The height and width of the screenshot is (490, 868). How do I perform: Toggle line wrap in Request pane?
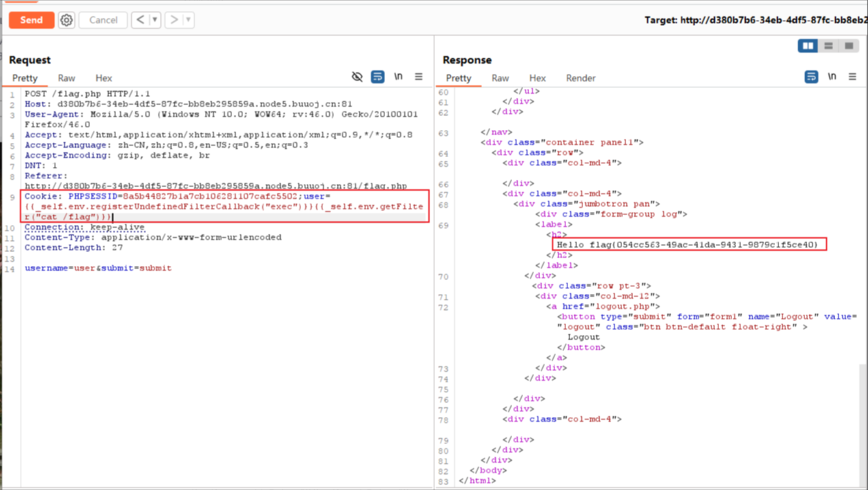[378, 77]
